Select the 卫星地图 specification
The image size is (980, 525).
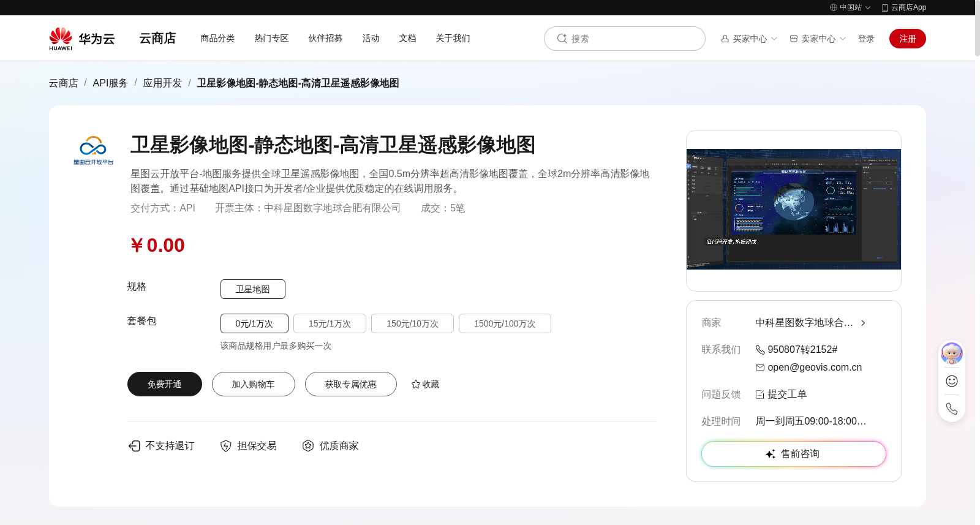coord(253,289)
